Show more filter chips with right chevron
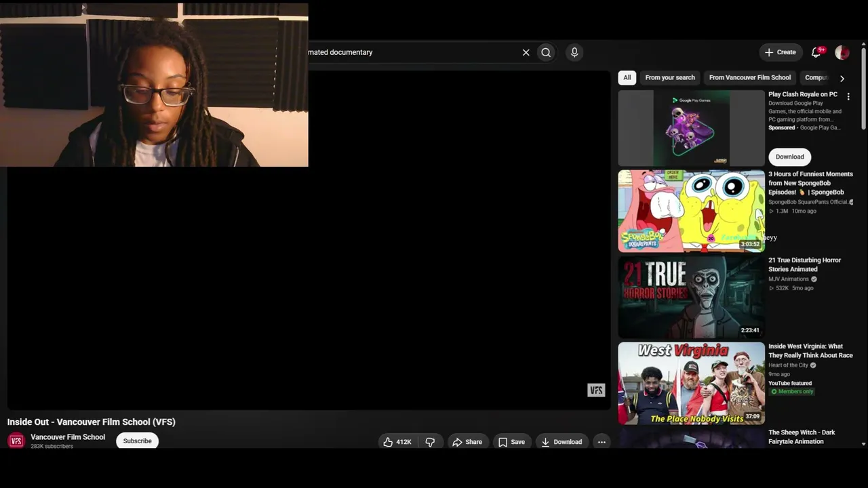The image size is (868, 488). click(842, 78)
